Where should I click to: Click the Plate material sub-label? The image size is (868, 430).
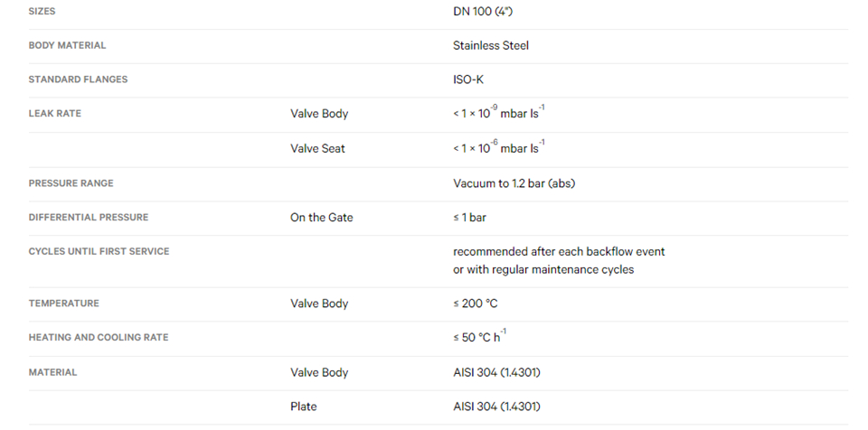[x=304, y=407]
